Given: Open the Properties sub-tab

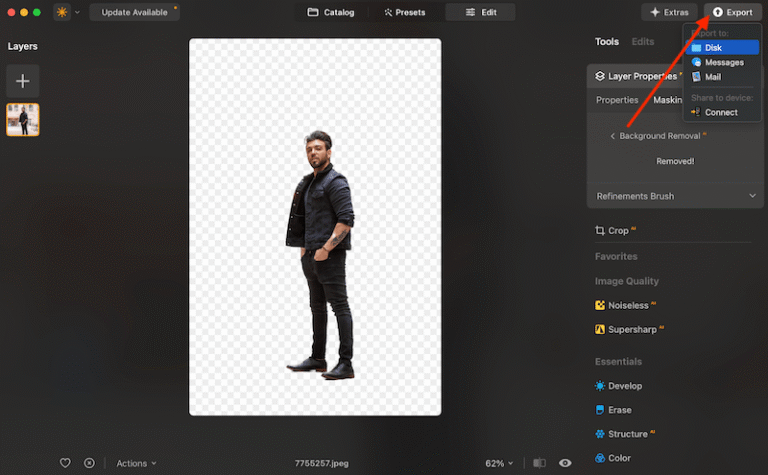Looking at the screenshot, I should (617, 100).
